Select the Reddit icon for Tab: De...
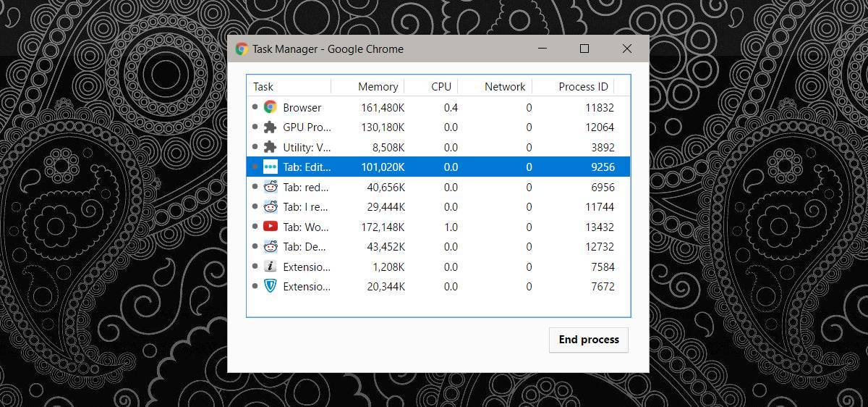Screen dimensions: 868x407 point(270,246)
